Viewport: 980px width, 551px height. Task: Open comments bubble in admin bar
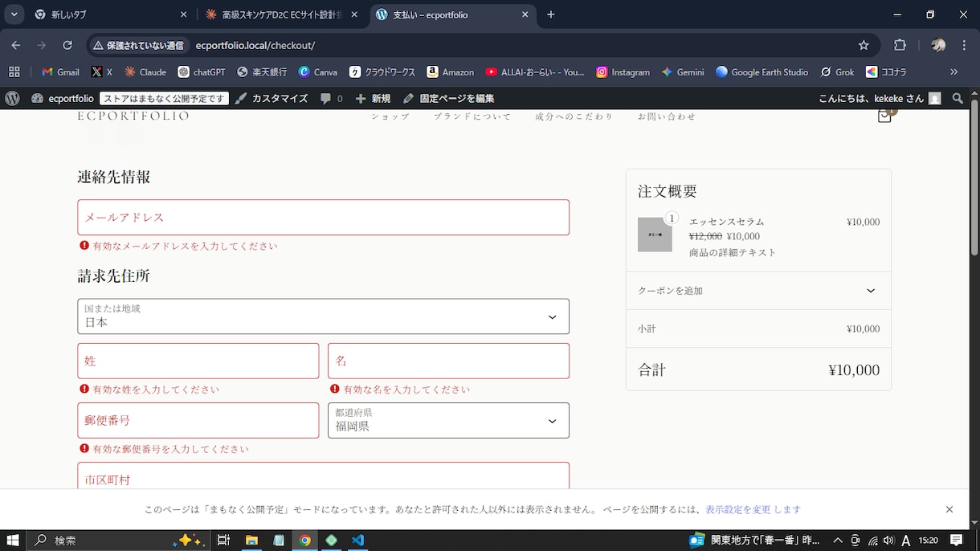(x=331, y=98)
